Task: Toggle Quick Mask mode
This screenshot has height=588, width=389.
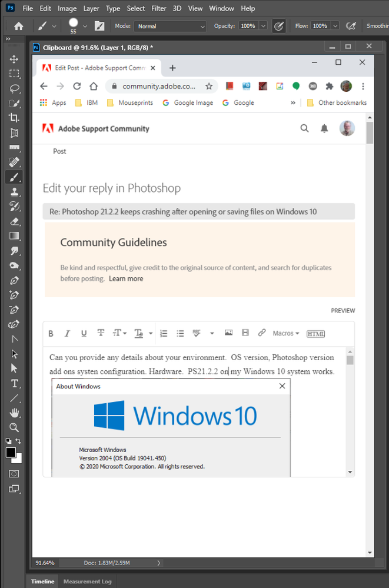Action: pos(14,474)
